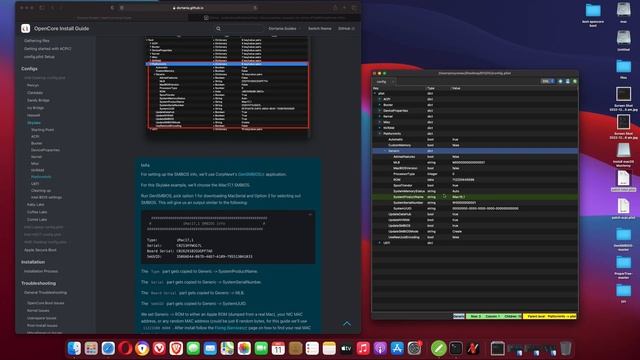Open Coffee Lake config in the guide sidebar
The width and height of the screenshot is (640, 360).
click(37, 212)
